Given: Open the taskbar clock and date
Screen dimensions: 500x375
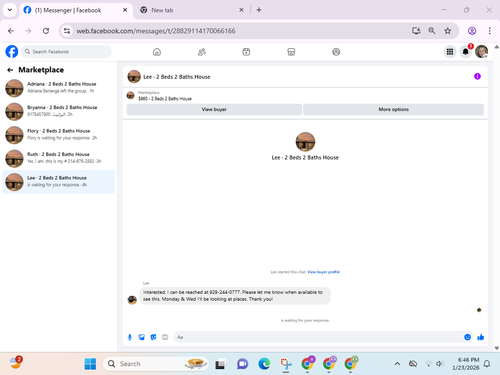Looking at the screenshot, I should 466,364.
